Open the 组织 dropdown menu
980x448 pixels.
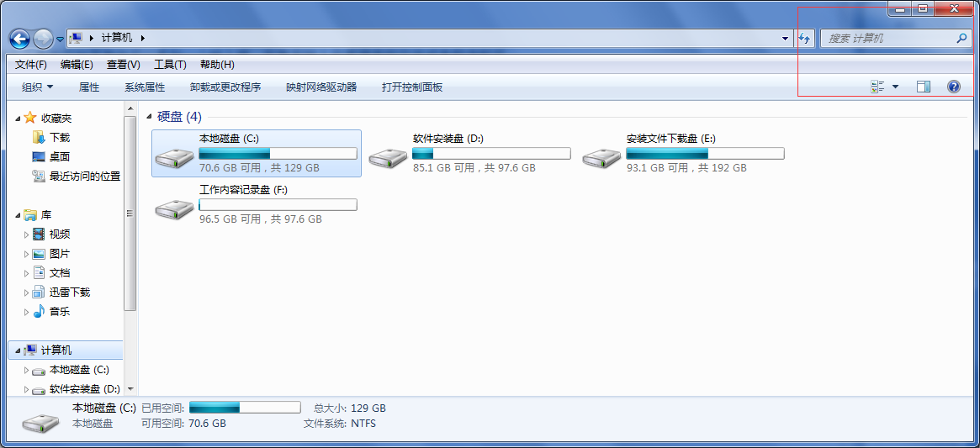[38, 87]
